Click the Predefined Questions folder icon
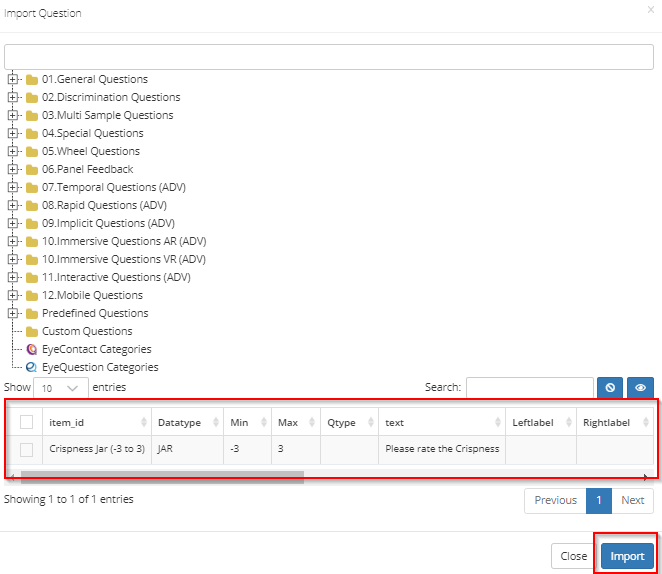 pyautogui.click(x=32, y=313)
